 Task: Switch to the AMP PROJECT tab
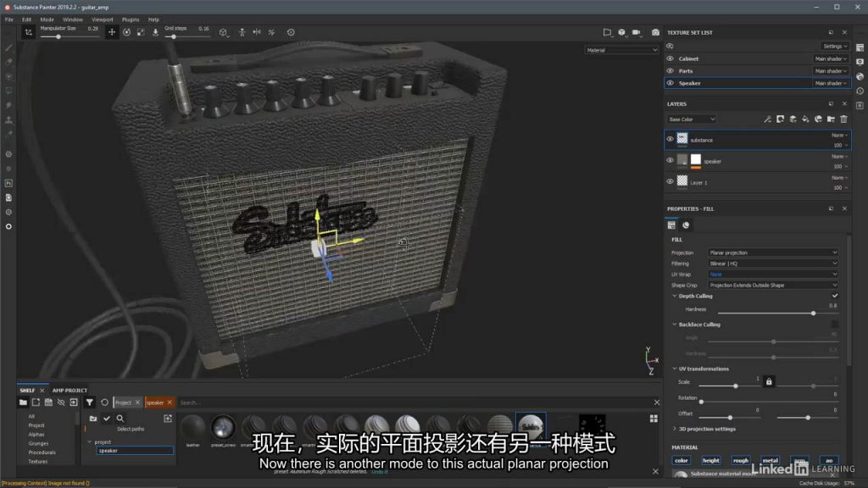(x=70, y=390)
